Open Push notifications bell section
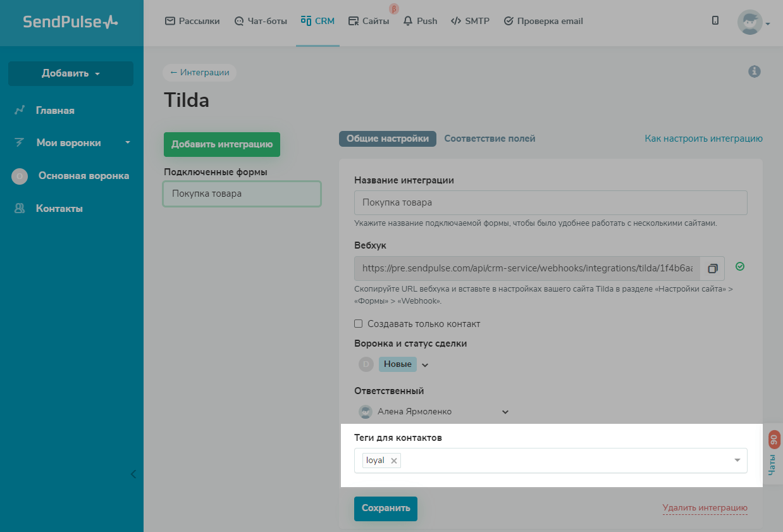This screenshot has height=532, width=783. [421, 21]
